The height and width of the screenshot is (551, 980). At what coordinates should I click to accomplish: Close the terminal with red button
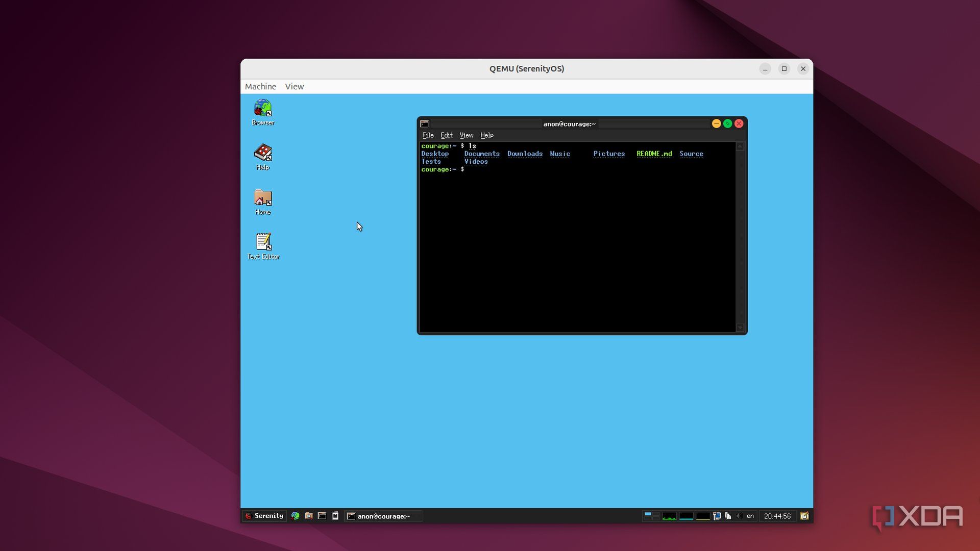click(739, 123)
